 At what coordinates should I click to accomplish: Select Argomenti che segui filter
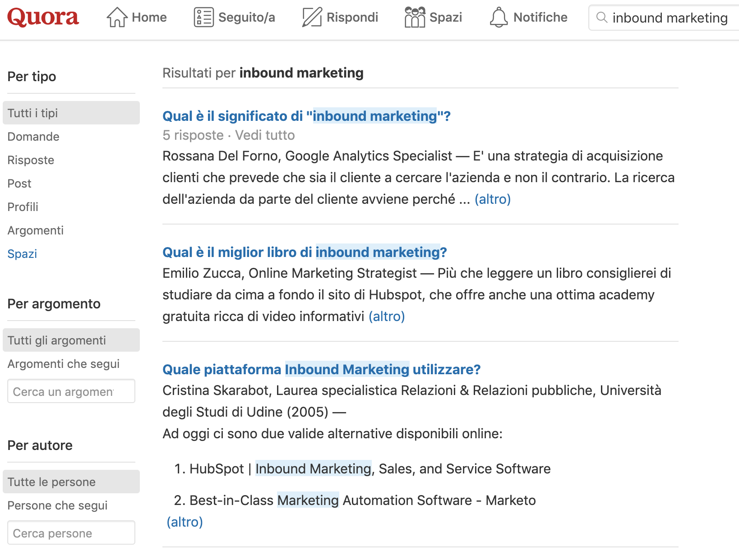click(x=64, y=364)
